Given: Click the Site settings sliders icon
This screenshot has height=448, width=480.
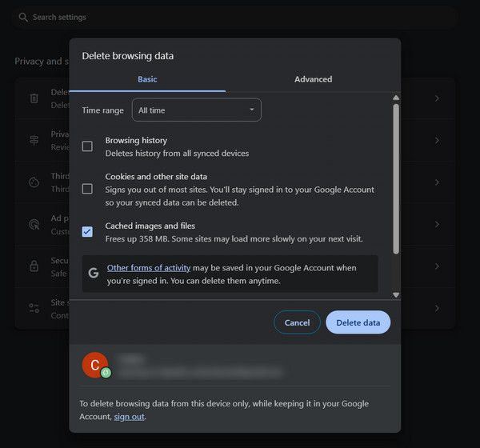Looking at the screenshot, I should (x=34, y=307).
